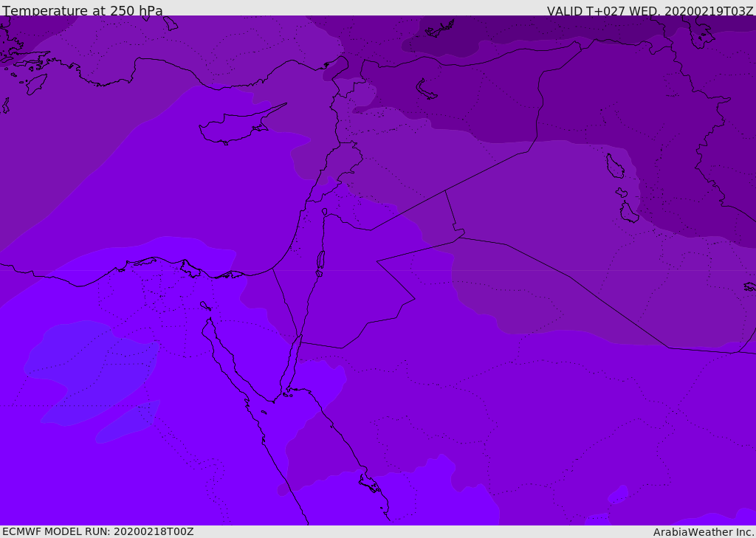This screenshot has height=538, width=756.
Task: Click the ArabiaWeather Inc. credit text
Action: [x=704, y=532]
